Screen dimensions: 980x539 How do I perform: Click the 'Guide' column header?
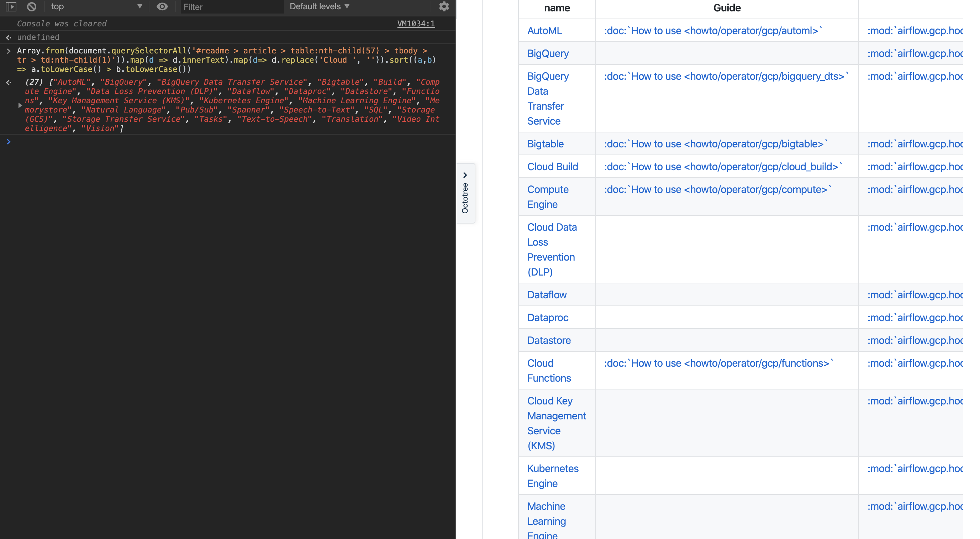(727, 8)
